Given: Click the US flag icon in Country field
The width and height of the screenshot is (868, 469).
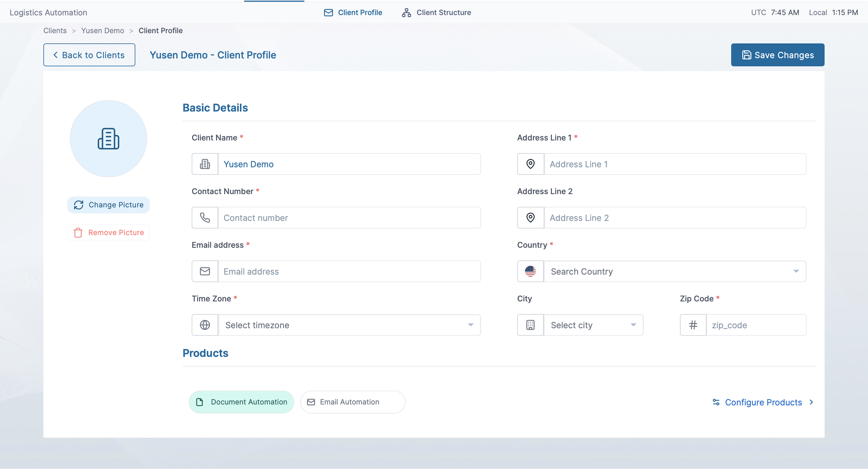Looking at the screenshot, I should point(530,271).
